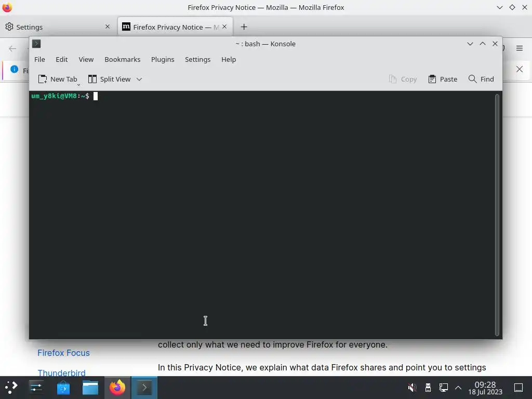Close the Settings tab in Firefox
The image size is (532, 399).
[x=108, y=26]
